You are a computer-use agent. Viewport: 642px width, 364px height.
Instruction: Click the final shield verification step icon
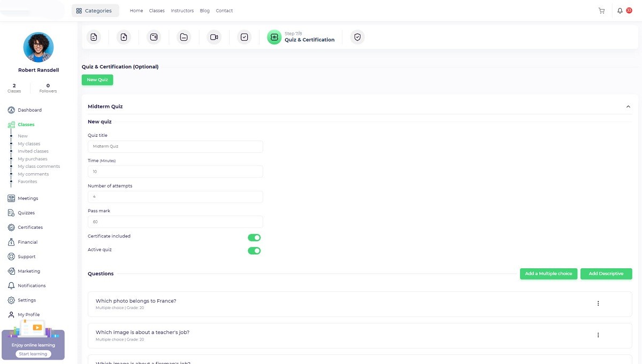pyautogui.click(x=357, y=37)
